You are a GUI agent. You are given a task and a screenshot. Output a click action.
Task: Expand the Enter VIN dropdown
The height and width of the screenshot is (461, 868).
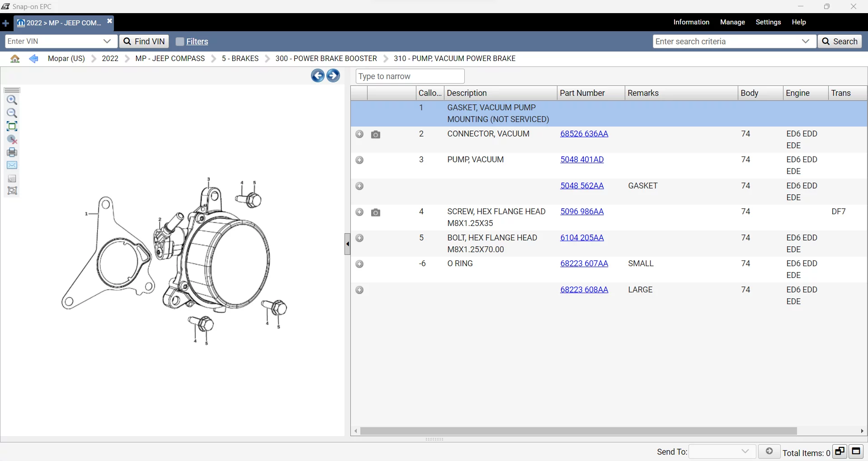(107, 42)
